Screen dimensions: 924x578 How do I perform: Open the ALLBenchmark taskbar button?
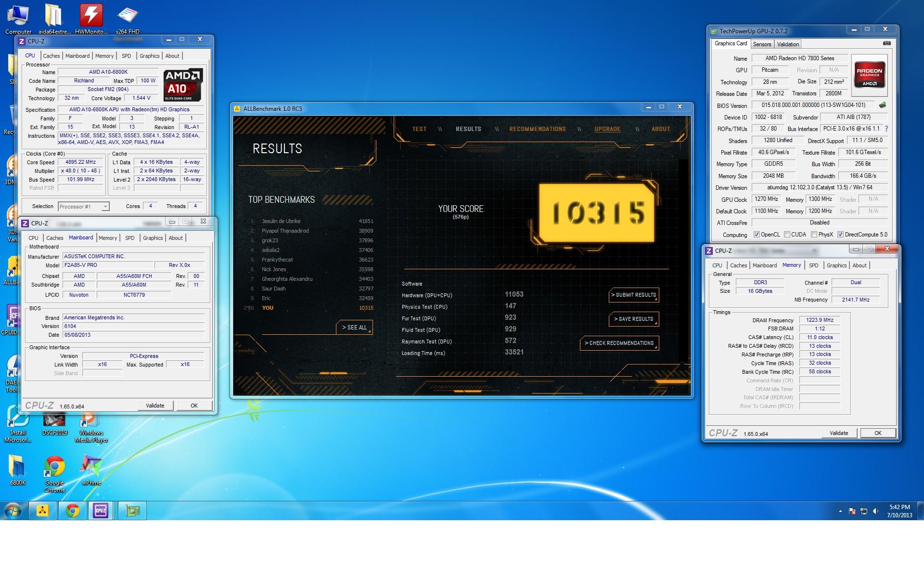click(42, 511)
